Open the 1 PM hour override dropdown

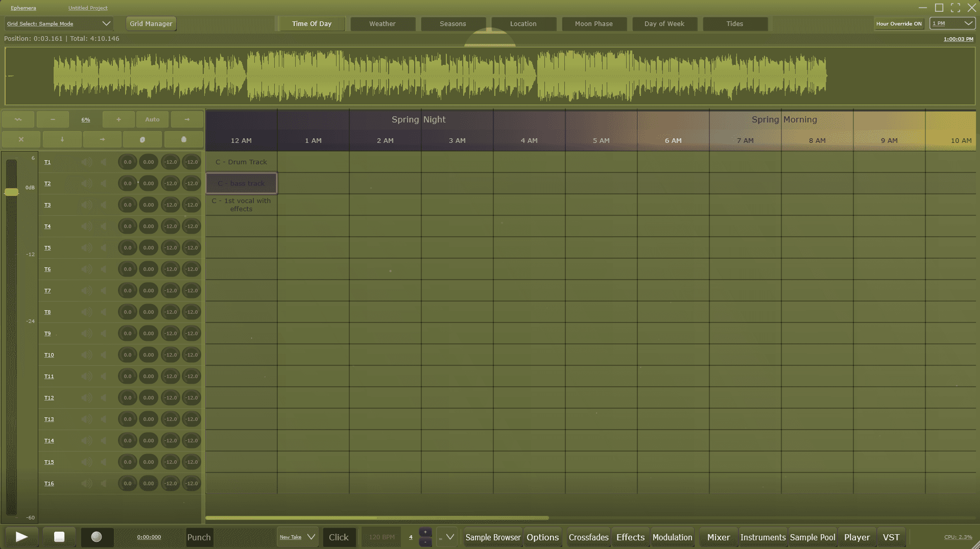pos(952,23)
